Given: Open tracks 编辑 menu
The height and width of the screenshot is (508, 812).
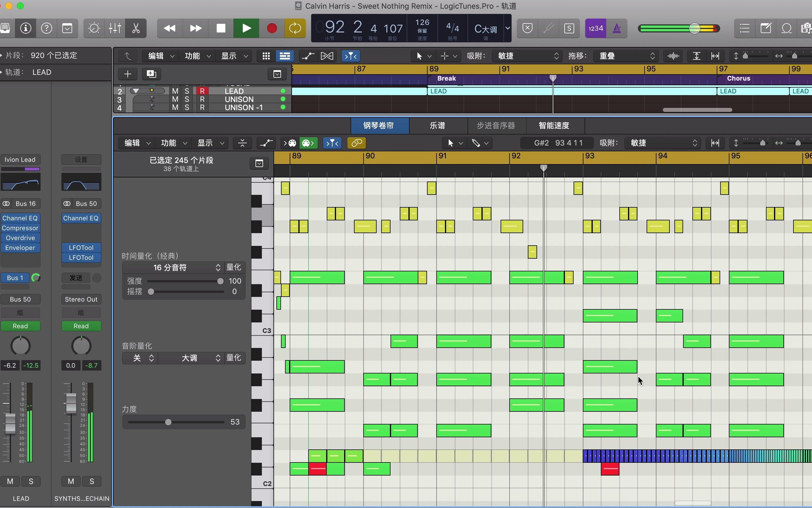Looking at the screenshot, I should pyautogui.click(x=160, y=56).
